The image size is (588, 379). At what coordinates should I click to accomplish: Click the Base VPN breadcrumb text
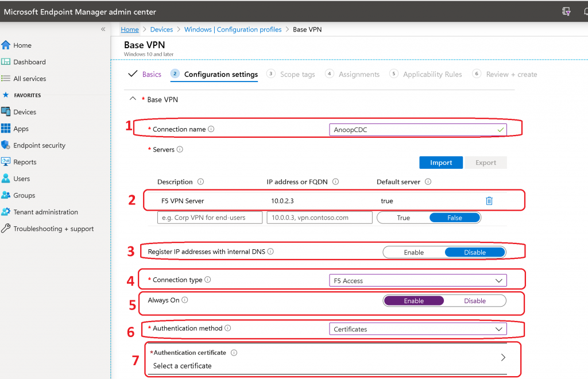tap(307, 29)
